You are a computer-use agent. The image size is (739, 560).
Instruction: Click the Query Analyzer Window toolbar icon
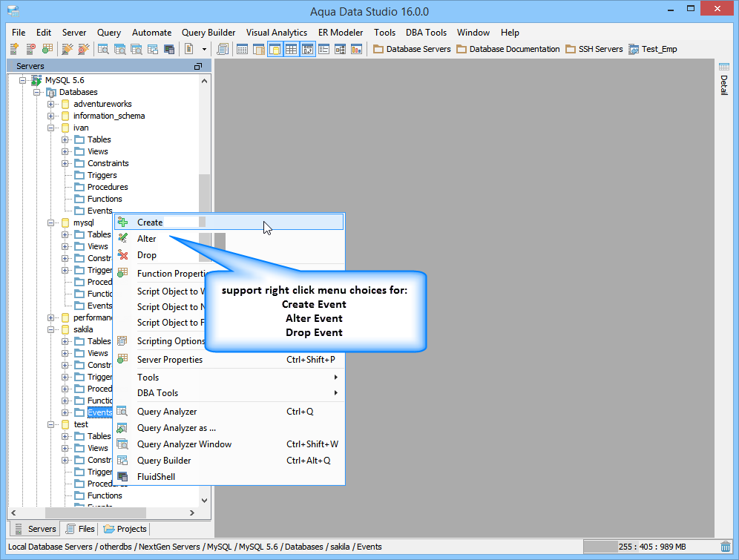click(120, 49)
